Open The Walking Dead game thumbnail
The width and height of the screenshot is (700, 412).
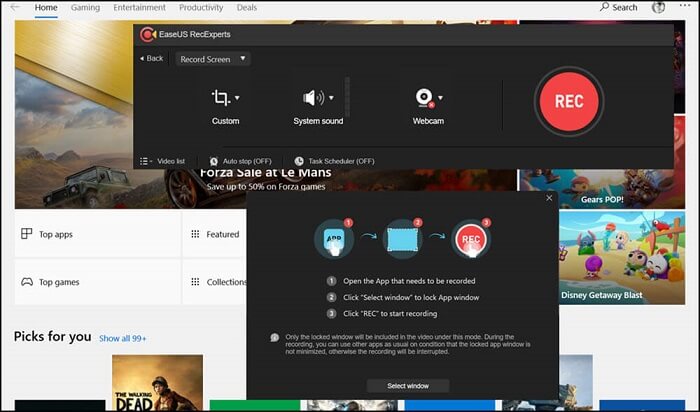coord(158,383)
